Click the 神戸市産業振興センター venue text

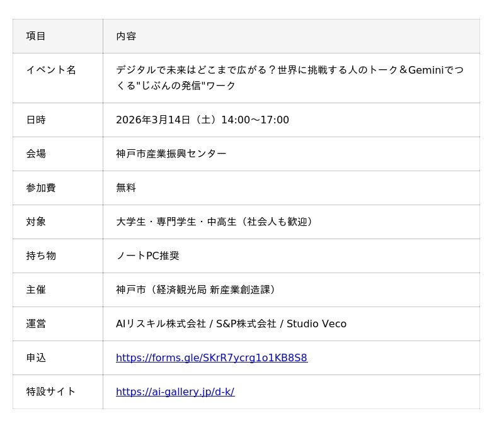pyautogui.click(x=171, y=154)
